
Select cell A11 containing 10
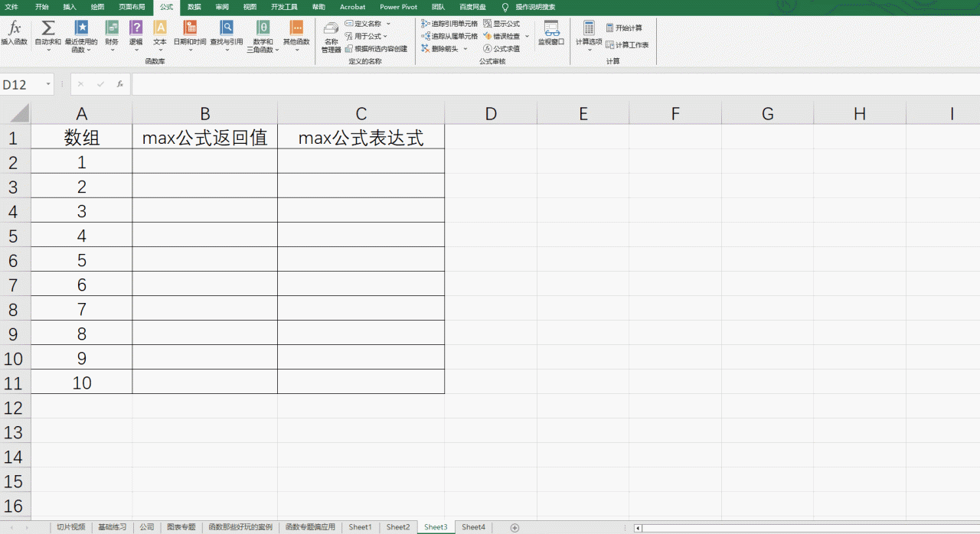point(81,383)
